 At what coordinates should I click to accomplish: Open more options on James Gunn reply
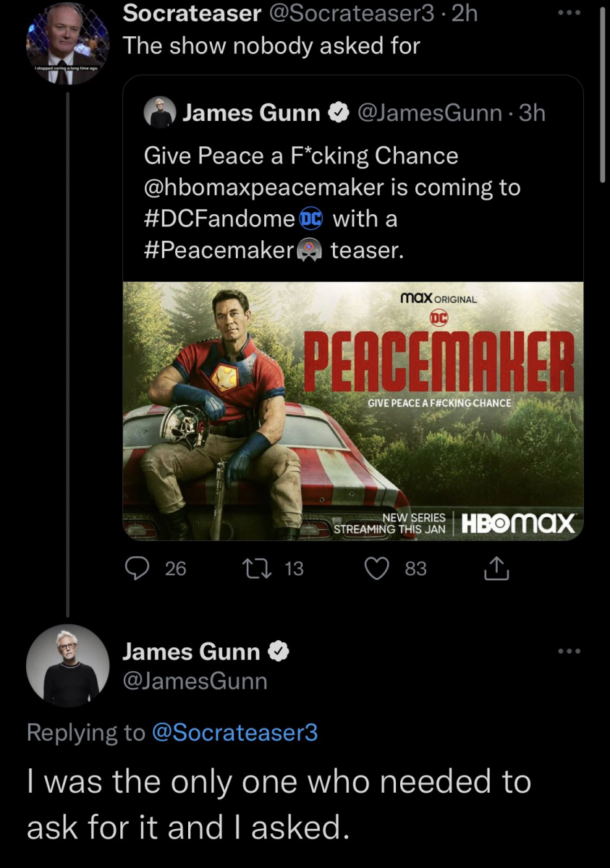tap(569, 651)
